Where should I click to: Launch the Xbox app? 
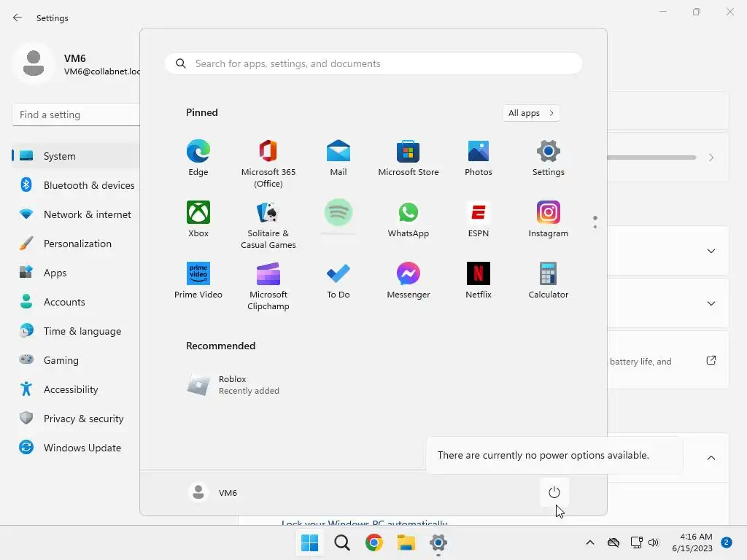198,219
